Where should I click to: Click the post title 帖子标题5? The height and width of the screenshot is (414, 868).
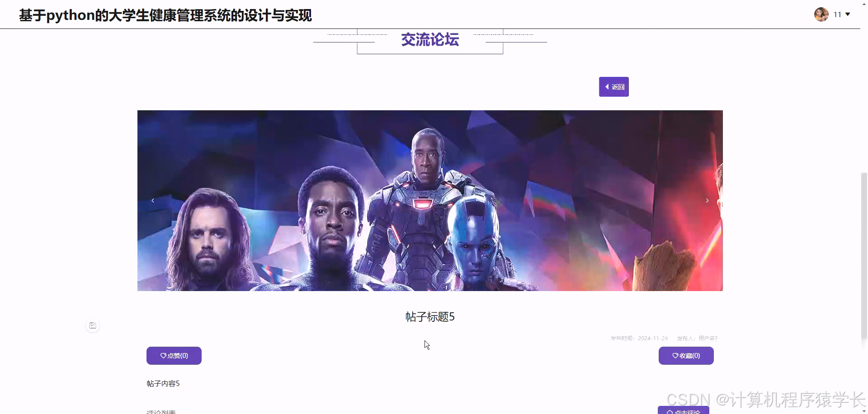point(430,317)
